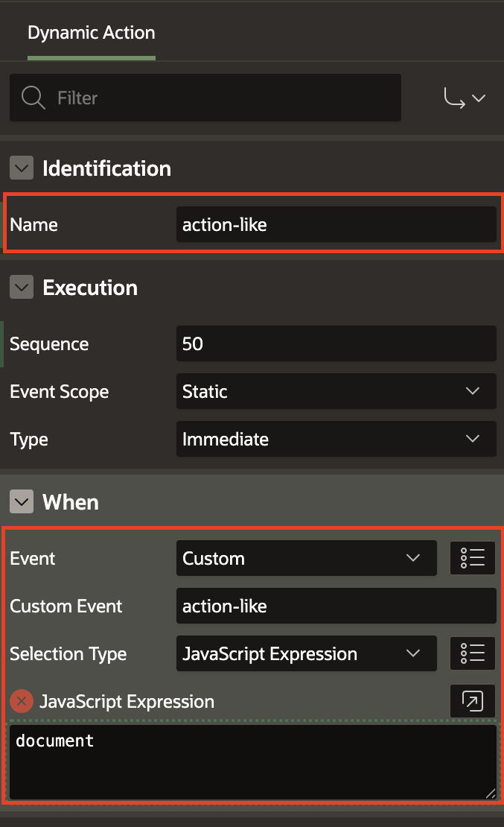Collapse the When section

(x=22, y=501)
